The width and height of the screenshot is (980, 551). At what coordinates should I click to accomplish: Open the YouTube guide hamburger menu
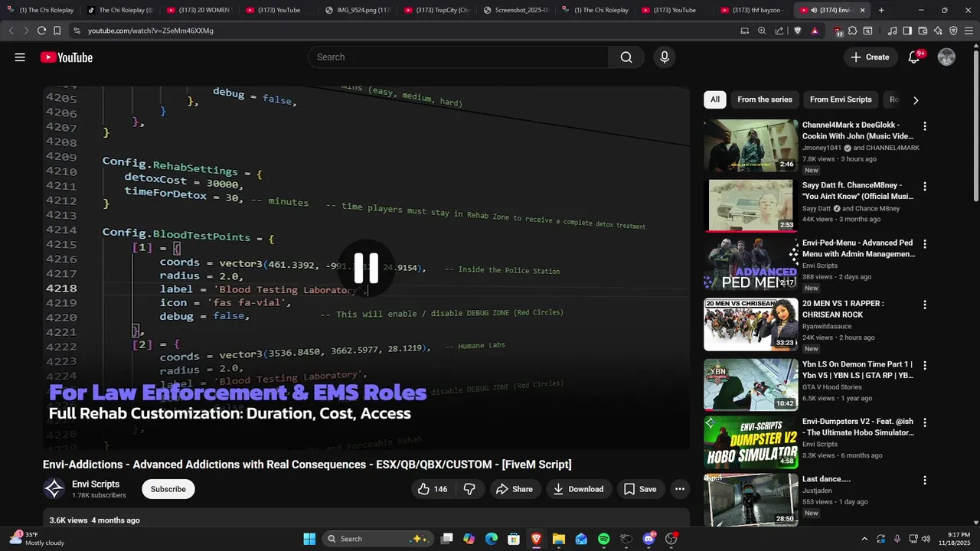(20, 57)
